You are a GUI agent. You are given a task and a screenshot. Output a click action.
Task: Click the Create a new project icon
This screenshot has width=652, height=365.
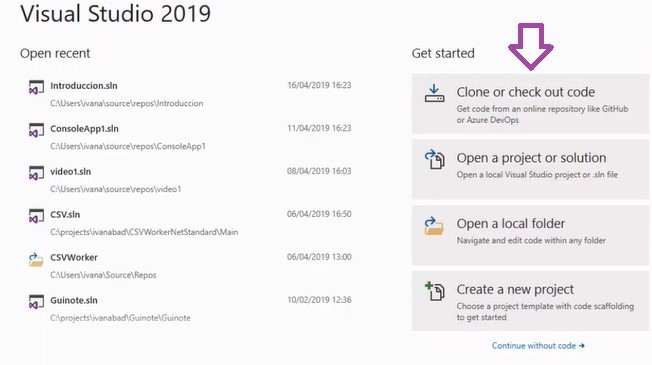coord(435,291)
